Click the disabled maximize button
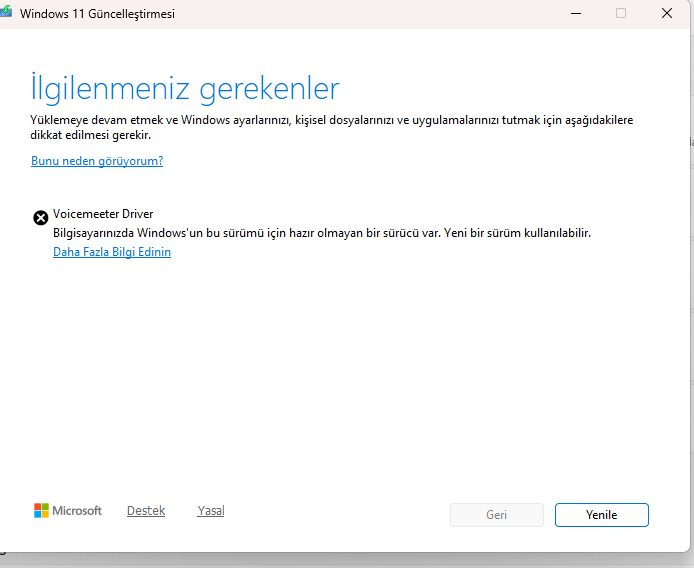The image size is (694, 568). pos(621,13)
